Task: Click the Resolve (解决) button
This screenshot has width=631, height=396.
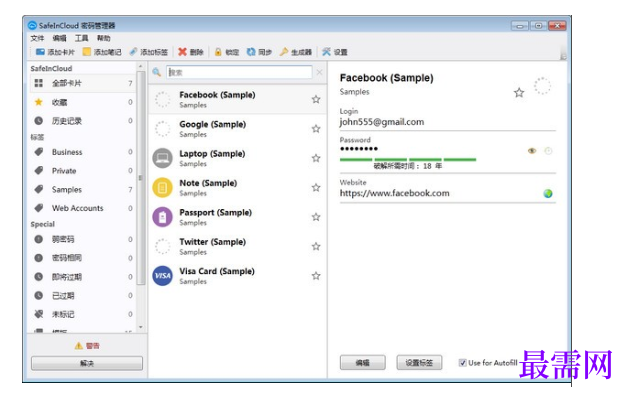Action: pyautogui.click(x=87, y=363)
